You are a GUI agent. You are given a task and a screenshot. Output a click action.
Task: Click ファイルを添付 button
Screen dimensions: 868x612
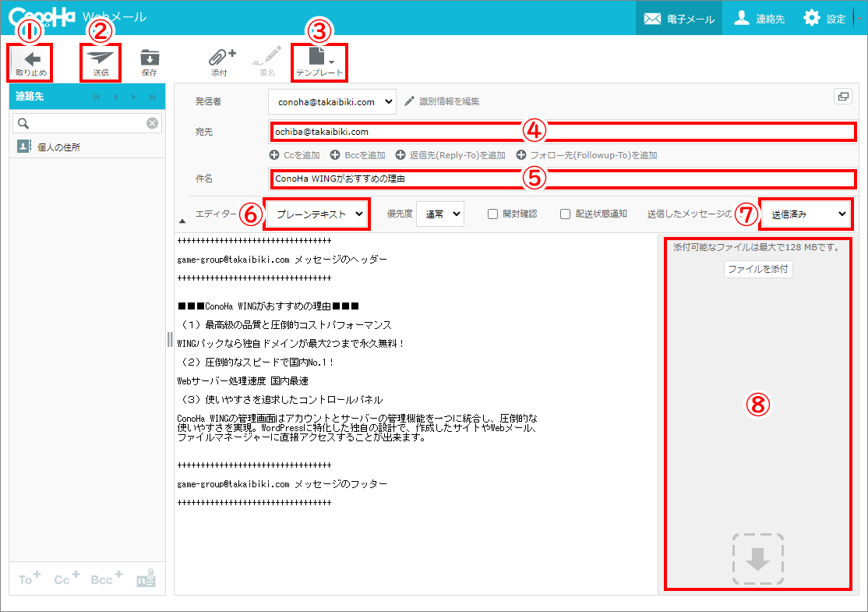point(758,269)
